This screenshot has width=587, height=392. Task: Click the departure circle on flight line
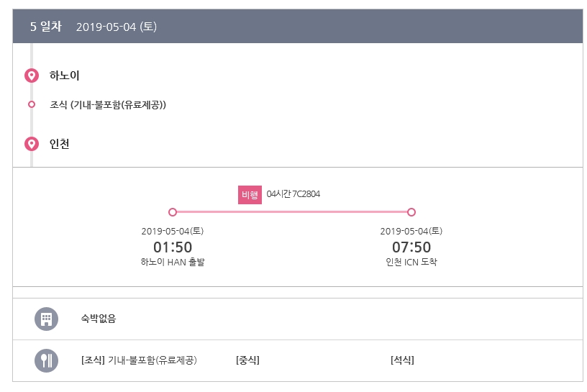pyautogui.click(x=173, y=212)
